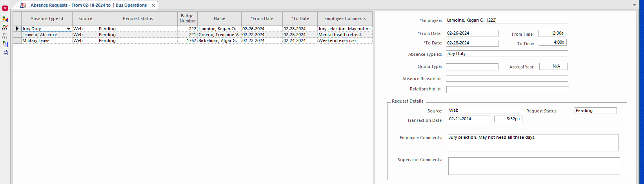Select the Military Leave row

pyautogui.click(x=193, y=40)
